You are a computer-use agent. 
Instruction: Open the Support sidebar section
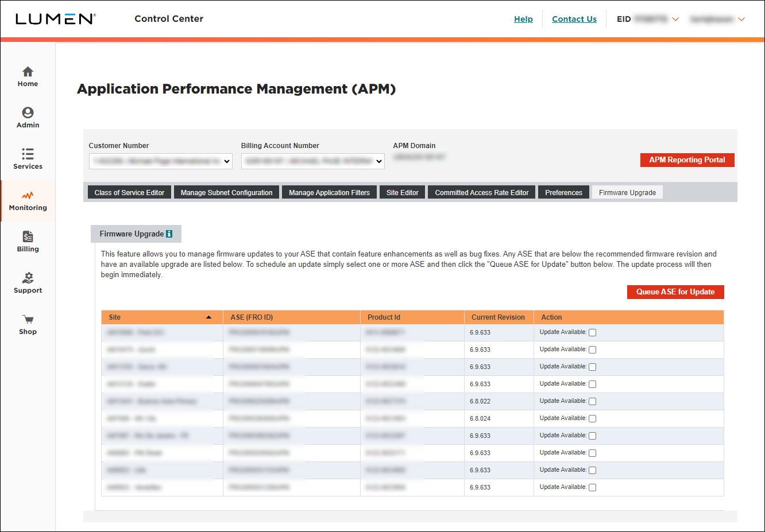click(x=28, y=284)
